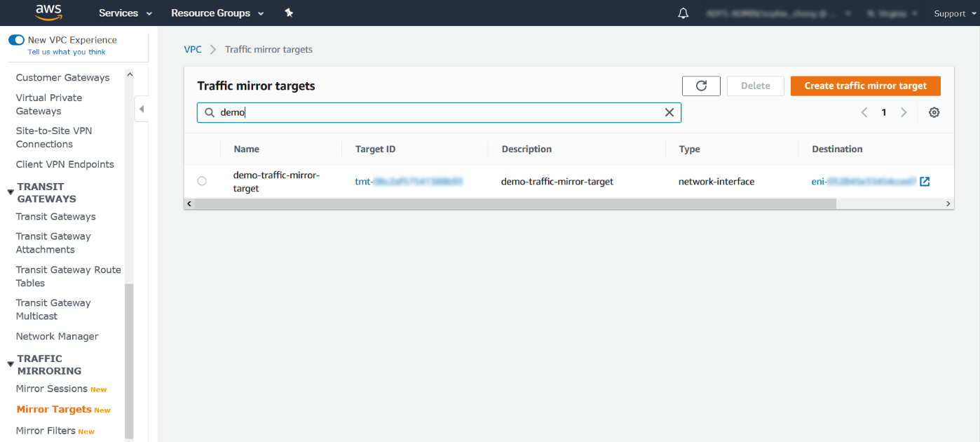
Task: Open Mirror Sessions in the sidebar
Action: click(52, 389)
